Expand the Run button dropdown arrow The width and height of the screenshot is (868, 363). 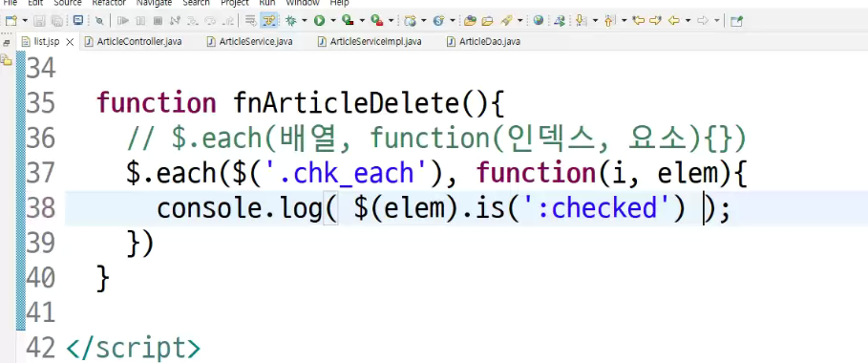[333, 21]
